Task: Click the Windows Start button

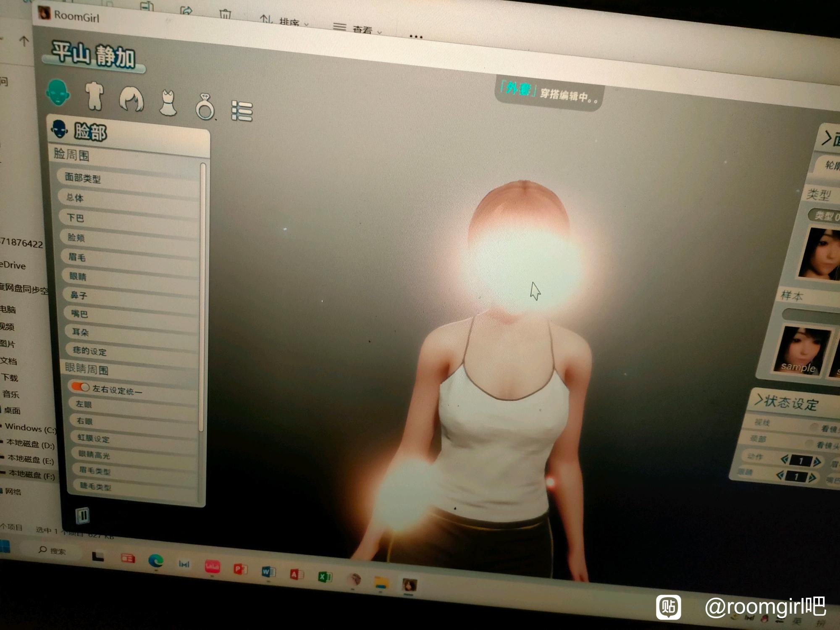Action: coord(5,547)
